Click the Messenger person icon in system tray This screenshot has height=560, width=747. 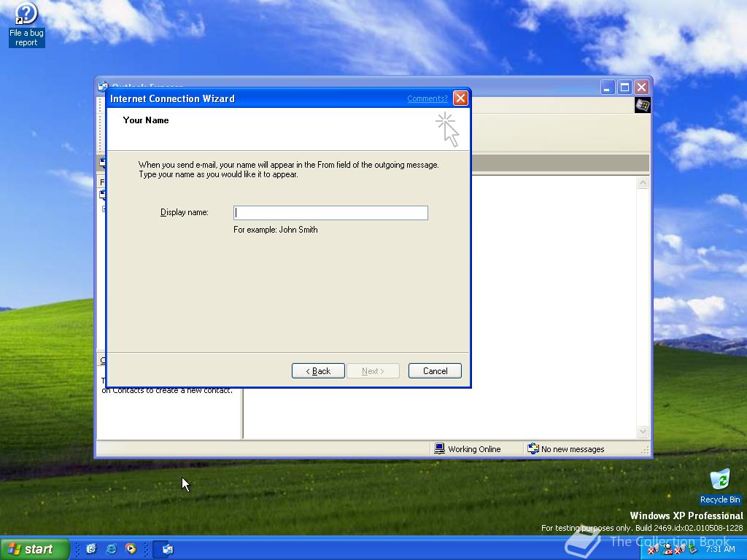(x=667, y=550)
